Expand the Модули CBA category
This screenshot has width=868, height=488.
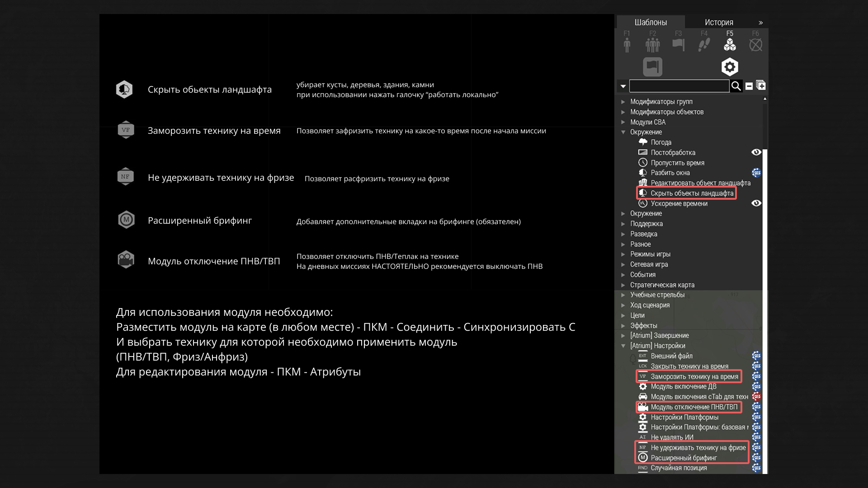[x=623, y=122]
